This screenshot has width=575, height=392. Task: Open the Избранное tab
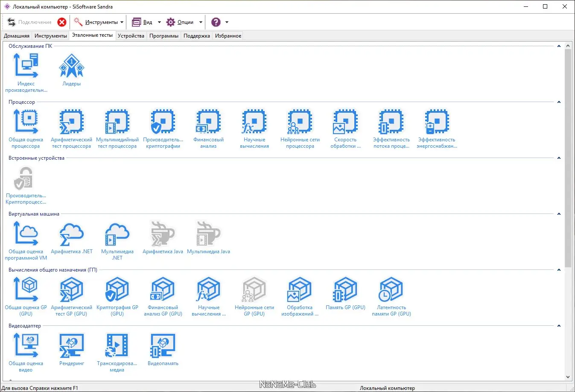[x=228, y=36]
